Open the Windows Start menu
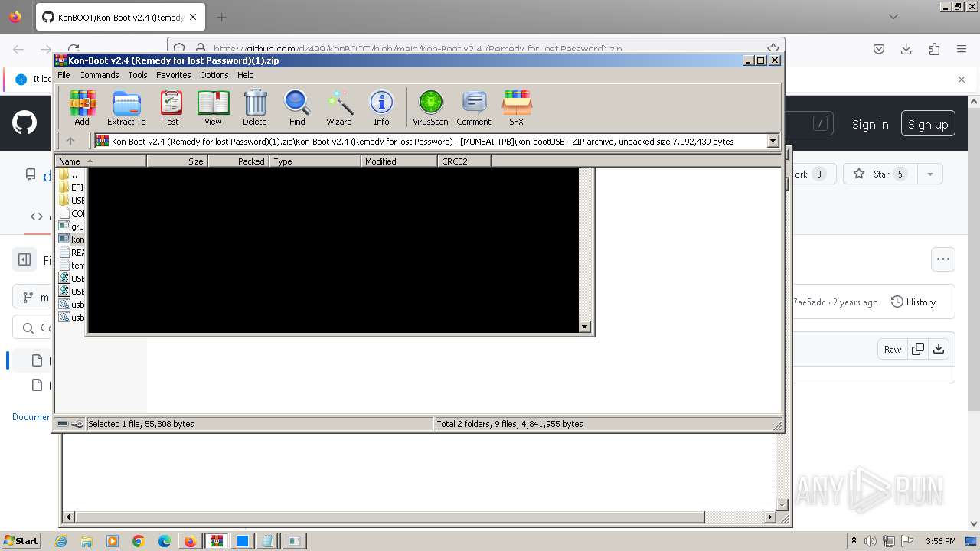The height and width of the screenshot is (551, 980). (x=21, y=541)
